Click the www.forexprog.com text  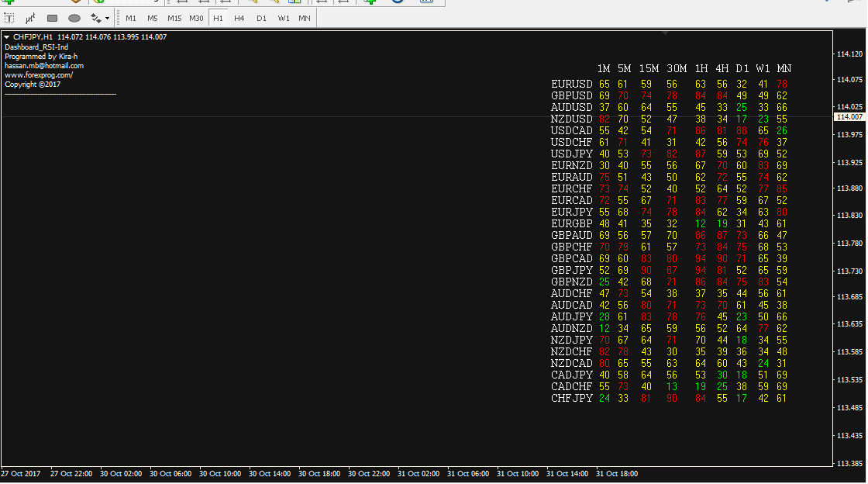point(39,75)
